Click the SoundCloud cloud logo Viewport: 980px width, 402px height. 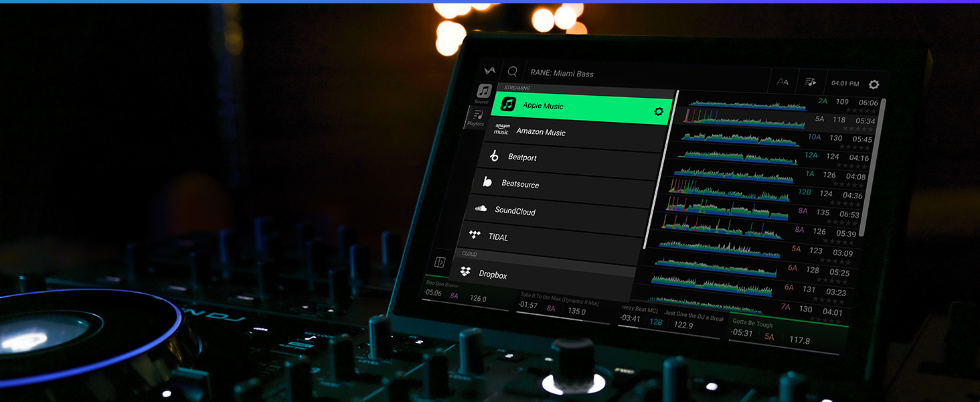tap(480, 208)
